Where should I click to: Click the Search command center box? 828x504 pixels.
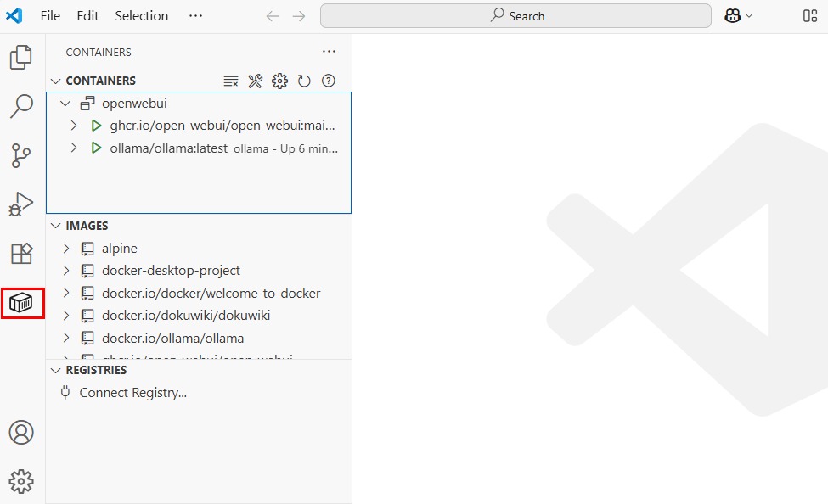515,16
